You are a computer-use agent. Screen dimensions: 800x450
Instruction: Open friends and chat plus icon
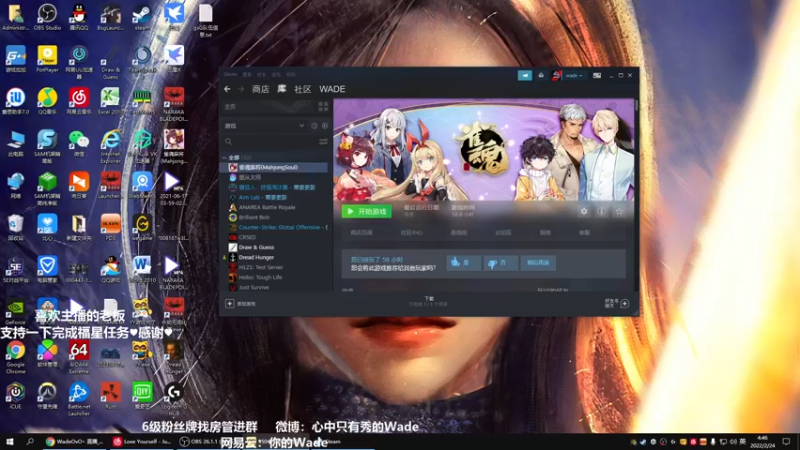(x=624, y=304)
